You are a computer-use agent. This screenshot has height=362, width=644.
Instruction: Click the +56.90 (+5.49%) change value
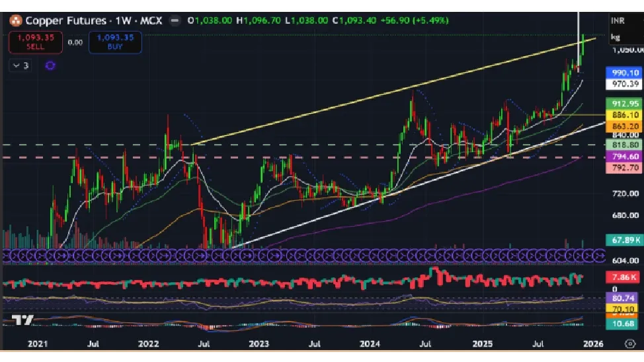415,20
